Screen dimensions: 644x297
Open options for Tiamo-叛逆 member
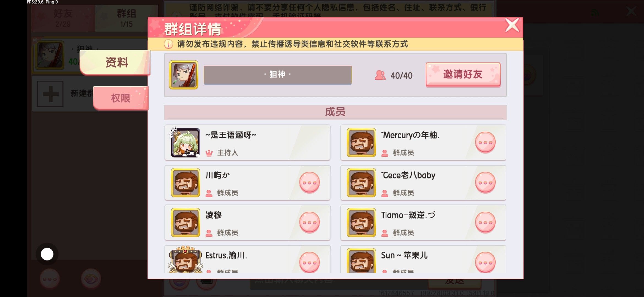485,222
